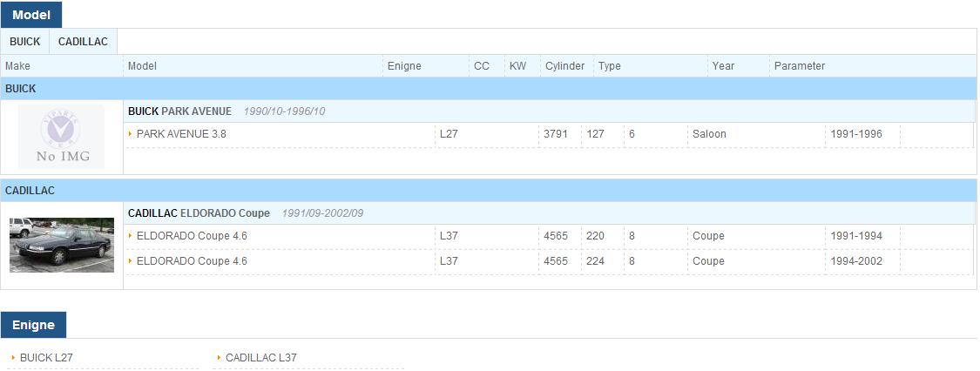
Task: Click the orange arrow beside PARK AVENUE 3.8
Action: coord(131,133)
